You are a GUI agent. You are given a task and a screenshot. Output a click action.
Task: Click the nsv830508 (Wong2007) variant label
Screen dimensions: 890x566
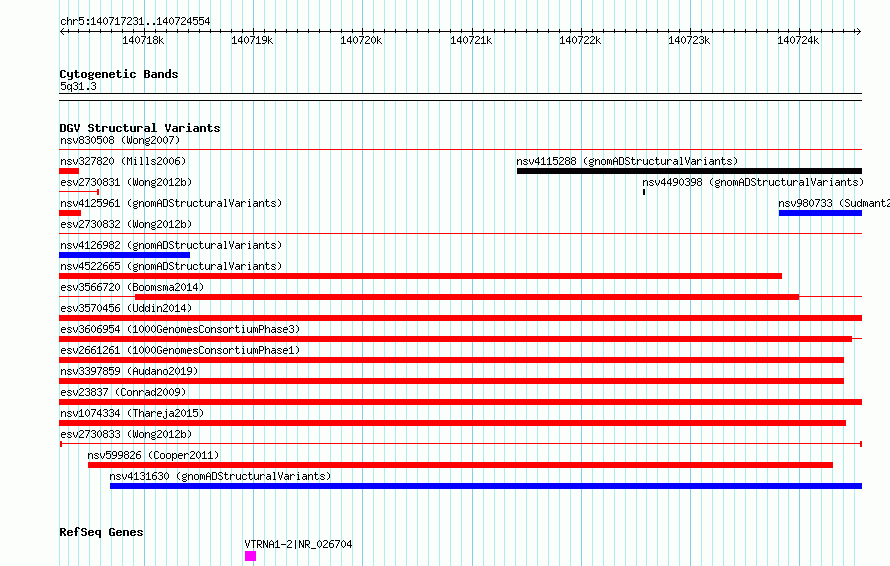[x=120, y=140]
